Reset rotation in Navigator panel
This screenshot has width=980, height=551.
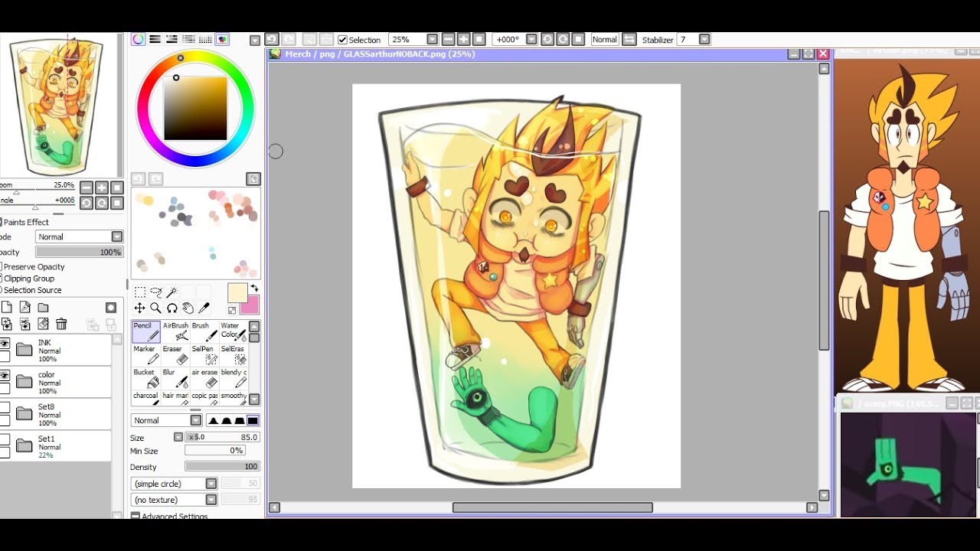click(x=117, y=203)
